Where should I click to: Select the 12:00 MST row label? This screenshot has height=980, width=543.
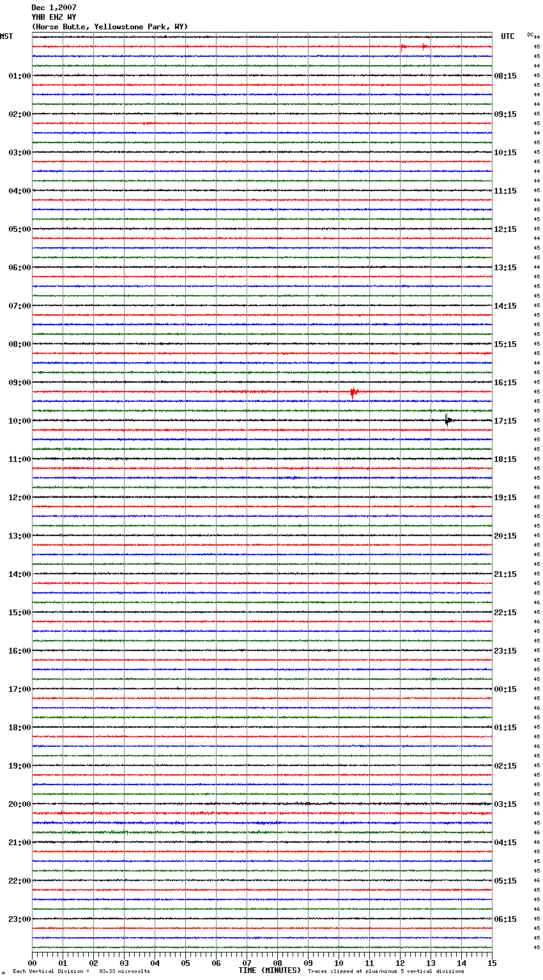point(20,498)
